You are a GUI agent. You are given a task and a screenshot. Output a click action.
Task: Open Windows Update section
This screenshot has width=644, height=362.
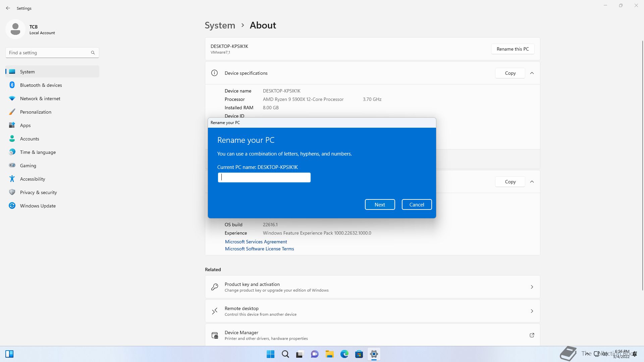point(38,206)
